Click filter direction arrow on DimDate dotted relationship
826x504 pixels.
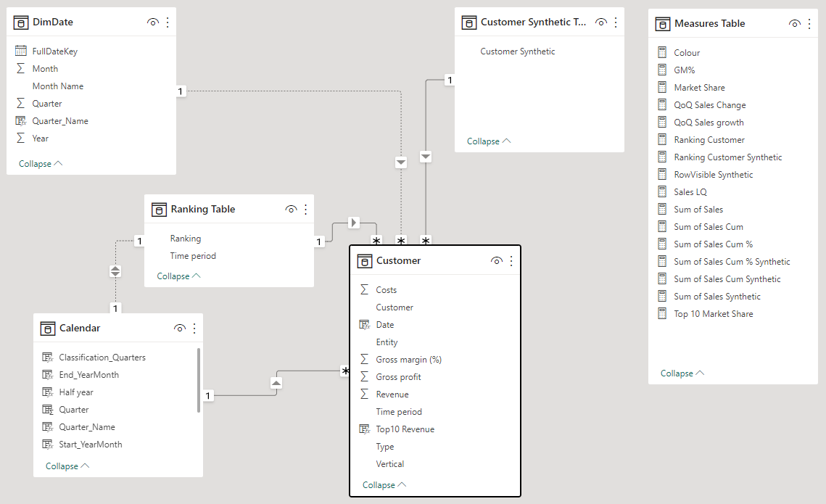pyautogui.click(x=401, y=162)
